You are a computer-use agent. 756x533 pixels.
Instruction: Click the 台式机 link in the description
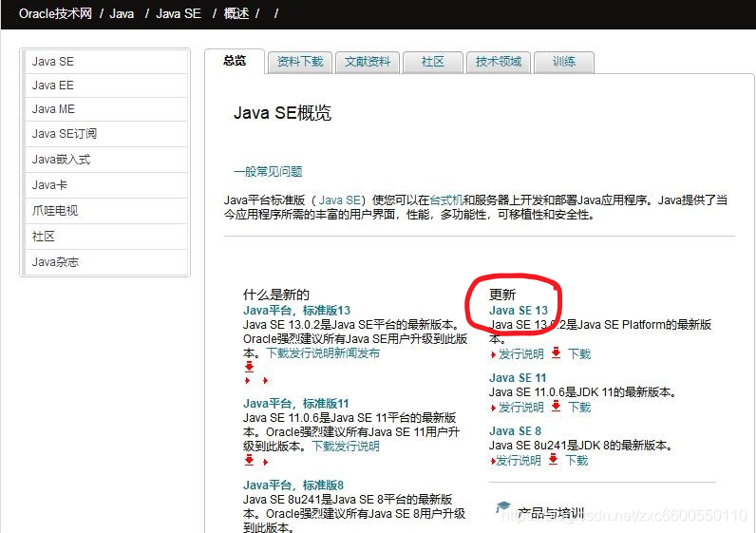coord(446,200)
